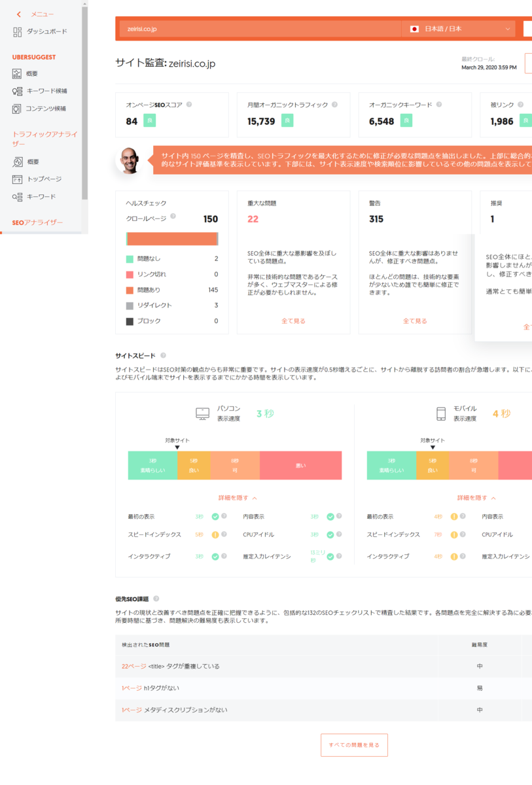Image resolution: width=532 pixels, height=785 pixels.
Task: Click March 29, 2020 3:59 PM crawl date
Action: coord(489,67)
